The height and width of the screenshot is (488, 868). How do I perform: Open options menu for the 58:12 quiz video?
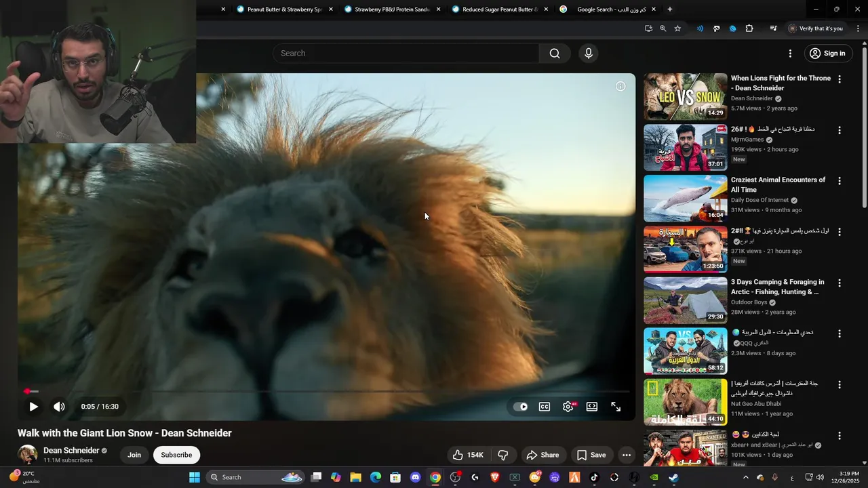coord(840,333)
